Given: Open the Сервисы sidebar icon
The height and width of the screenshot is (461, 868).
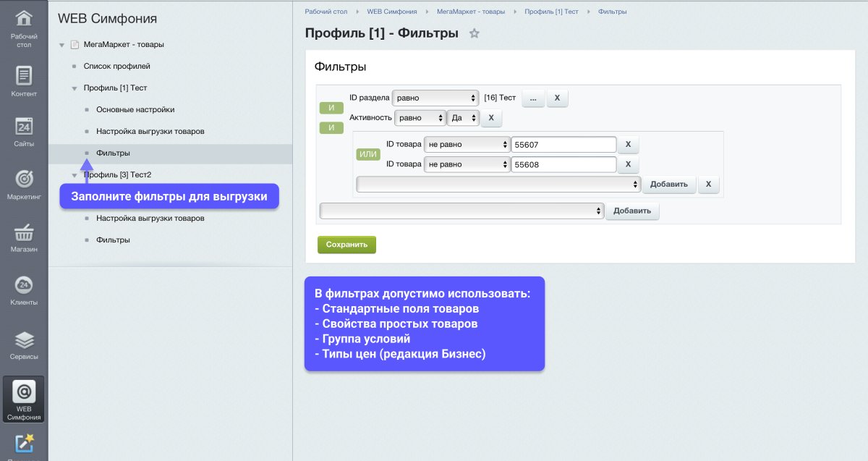Looking at the screenshot, I should [23, 339].
